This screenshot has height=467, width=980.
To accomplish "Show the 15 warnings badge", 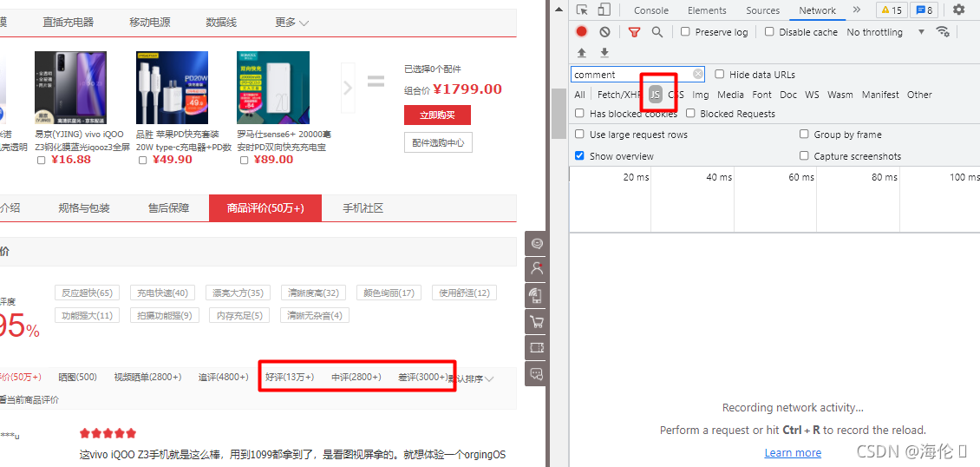I will (x=892, y=10).
